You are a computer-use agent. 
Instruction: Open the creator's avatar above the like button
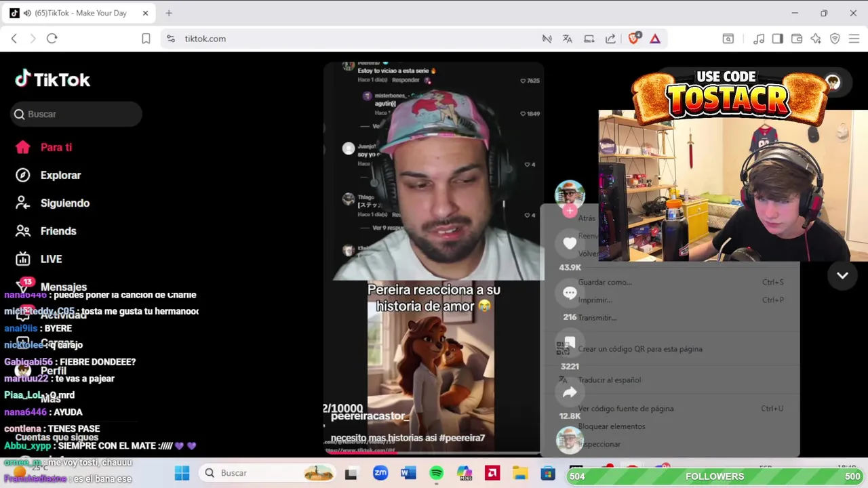570,195
